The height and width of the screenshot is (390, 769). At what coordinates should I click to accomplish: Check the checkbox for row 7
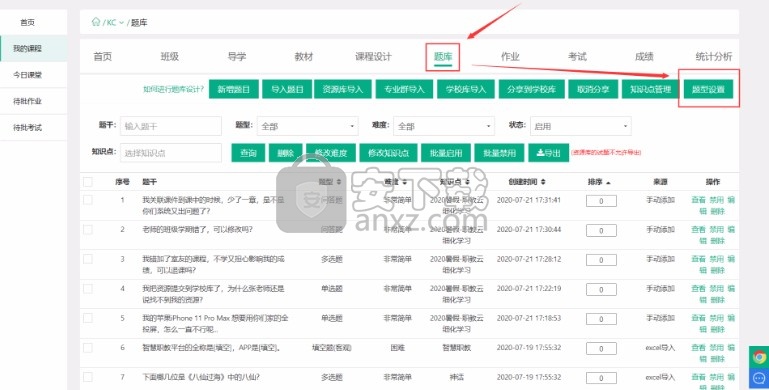click(x=88, y=377)
